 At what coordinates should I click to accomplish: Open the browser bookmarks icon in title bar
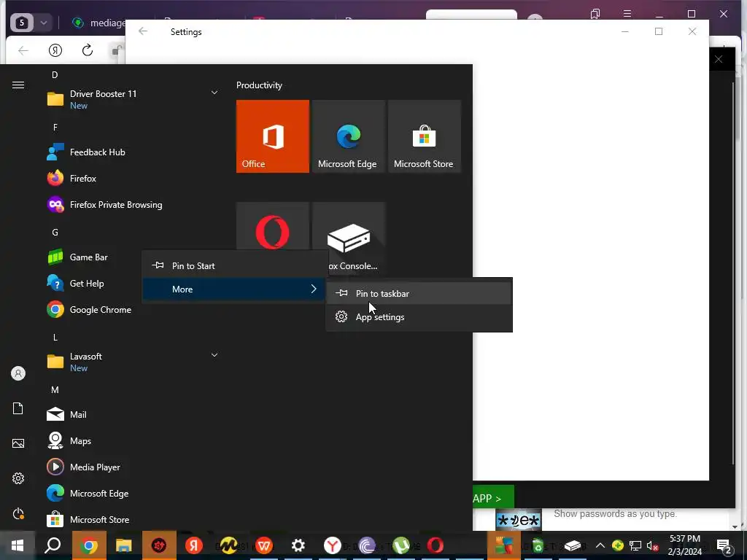coord(595,14)
